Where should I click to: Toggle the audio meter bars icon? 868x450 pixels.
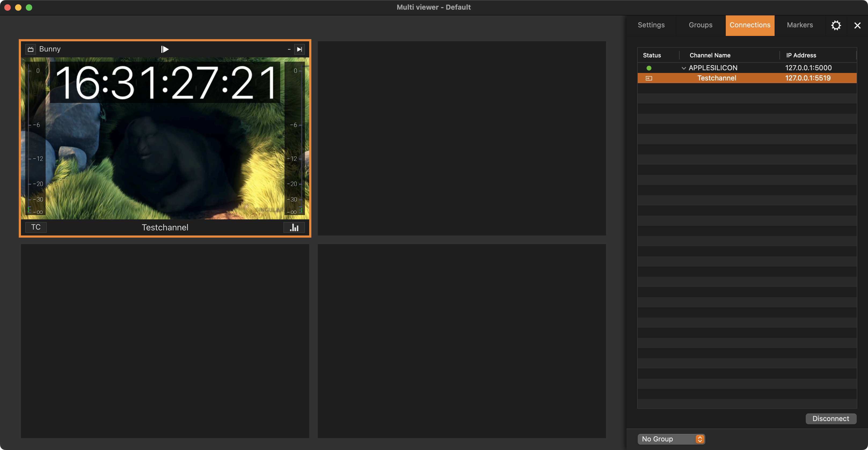[294, 227]
